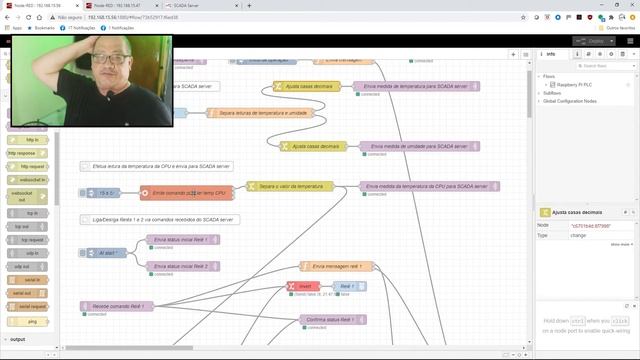Image resolution: width=640 pixels, height=360 pixels.
Task: Zoom out the workspace with minus button
Action: 513,355
